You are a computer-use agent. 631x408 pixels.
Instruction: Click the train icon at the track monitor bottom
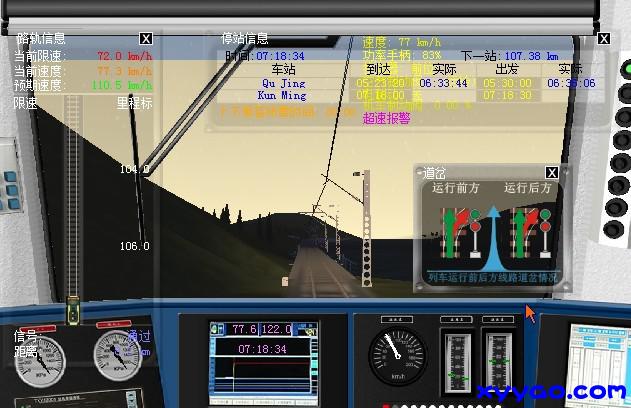point(73,313)
